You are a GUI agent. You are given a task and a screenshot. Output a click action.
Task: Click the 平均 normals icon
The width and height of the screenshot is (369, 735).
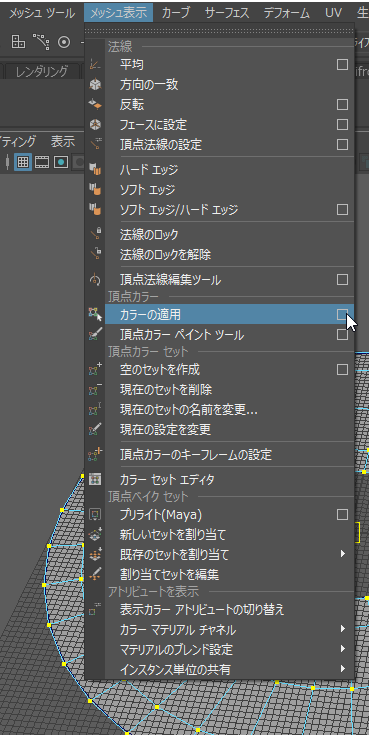click(95, 65)
